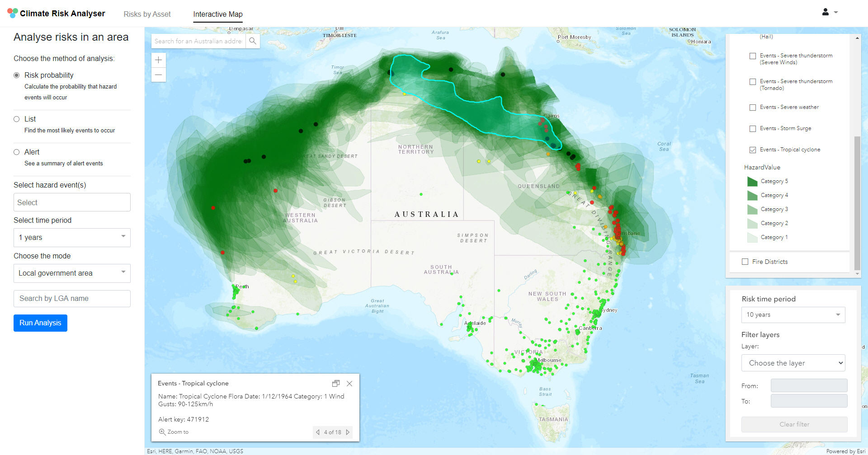Image resolution: width=868 pixels, height=455 pixels.
Task: Toggle the Fire Districts checkbox
Action: (745, 262)
